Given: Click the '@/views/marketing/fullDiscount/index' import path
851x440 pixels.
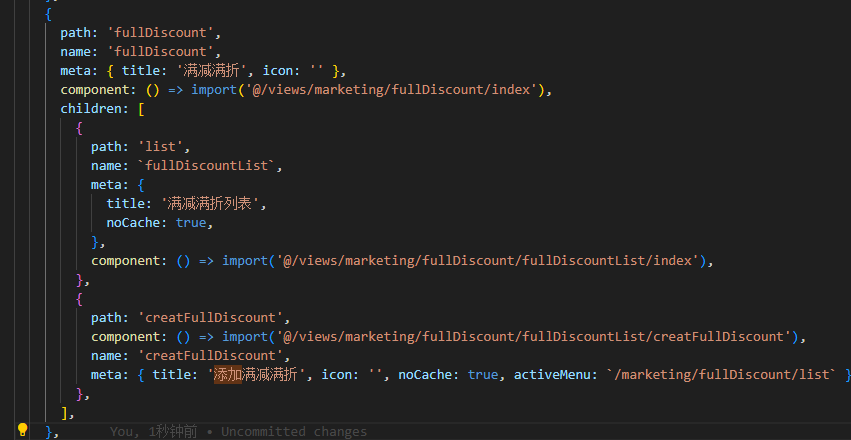Looking at the screenshot, I should [x=391, y=90].
